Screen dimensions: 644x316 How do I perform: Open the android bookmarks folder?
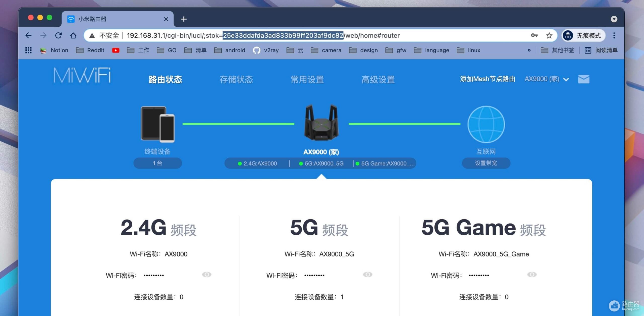point(230,50)
